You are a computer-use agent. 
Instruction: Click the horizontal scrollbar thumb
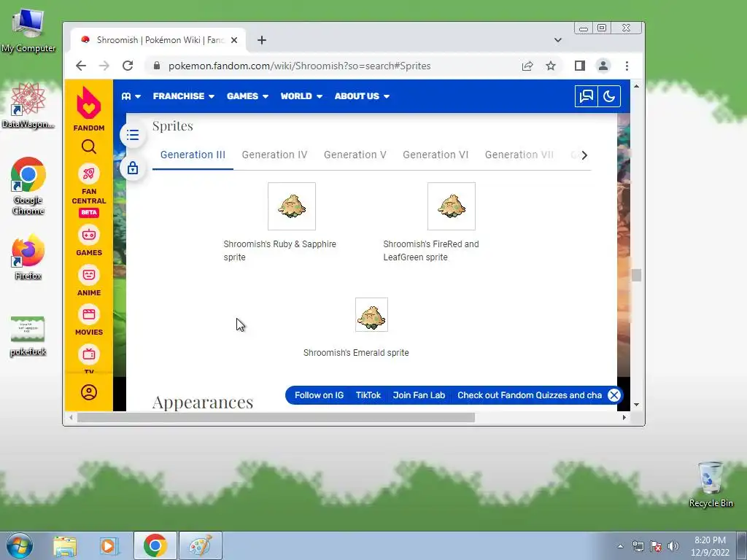pos(276,418)
